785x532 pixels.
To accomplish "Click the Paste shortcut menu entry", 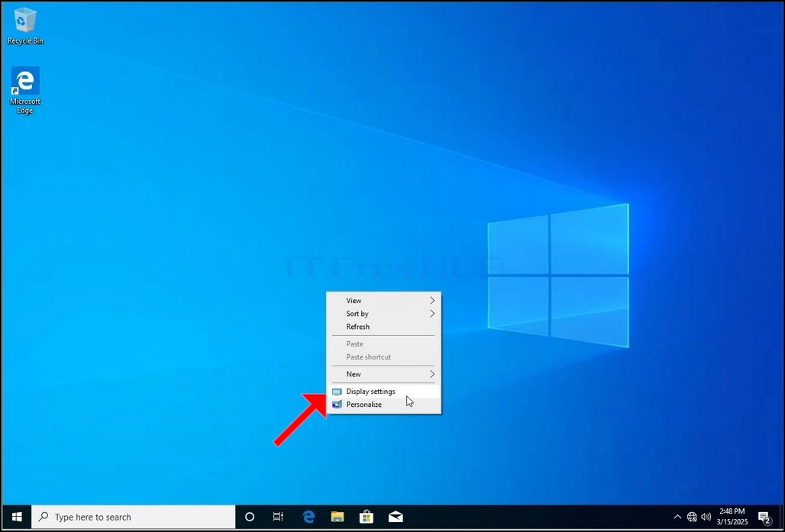I will point(383,357).
